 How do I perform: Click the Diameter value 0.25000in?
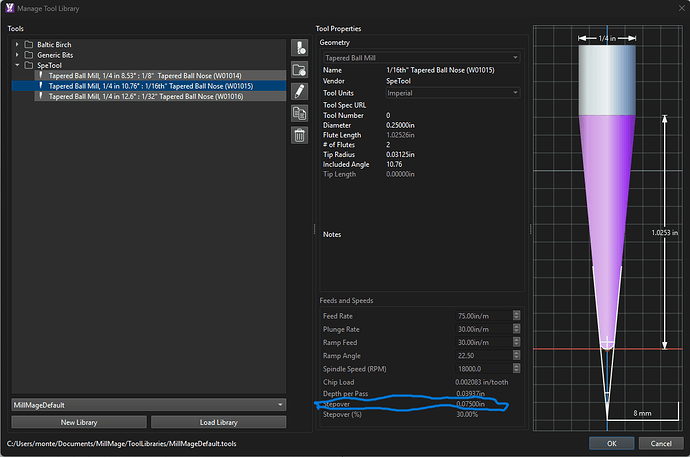(x=400, y=125)
